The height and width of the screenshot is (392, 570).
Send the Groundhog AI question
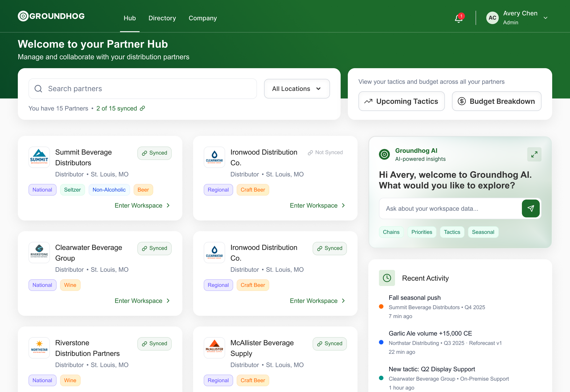pos(531,208)
